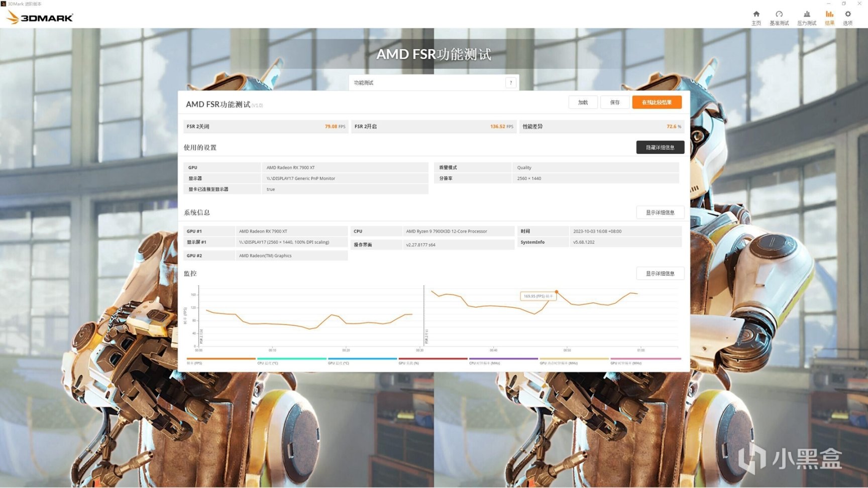Click the AMD FSR功能测试 (V1.0) panel title

224,104
